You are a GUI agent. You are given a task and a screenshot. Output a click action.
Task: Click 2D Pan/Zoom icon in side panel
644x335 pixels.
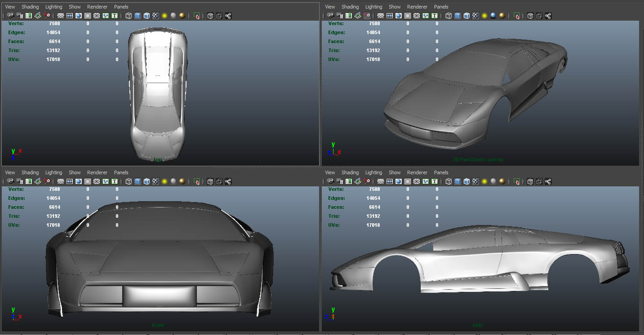coord(367,181)
